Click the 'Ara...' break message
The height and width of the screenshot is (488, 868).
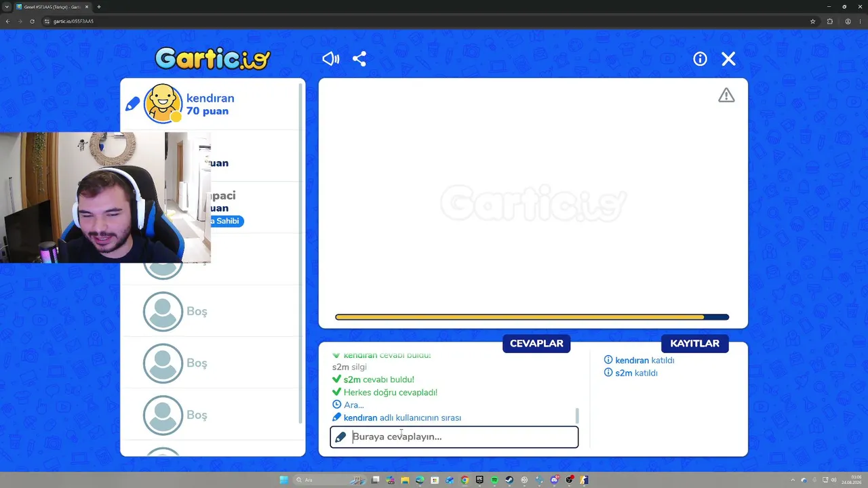(x=348, y=405)
